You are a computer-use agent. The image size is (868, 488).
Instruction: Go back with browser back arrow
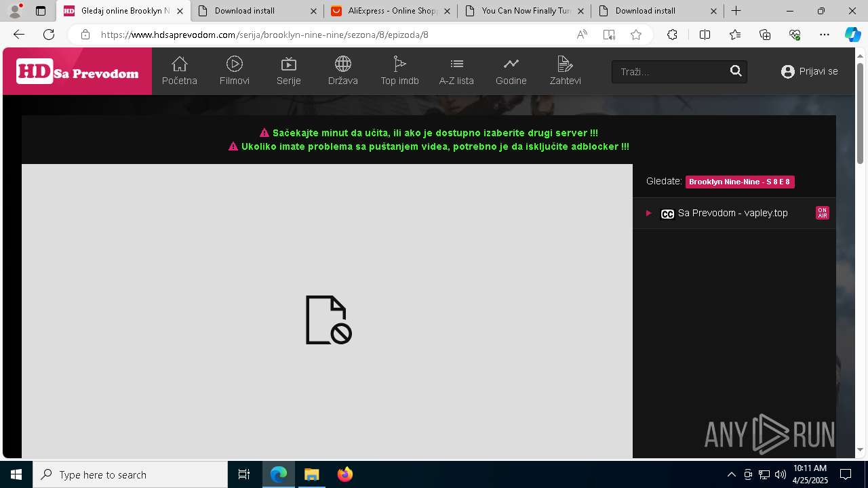(x=19, y=35)
